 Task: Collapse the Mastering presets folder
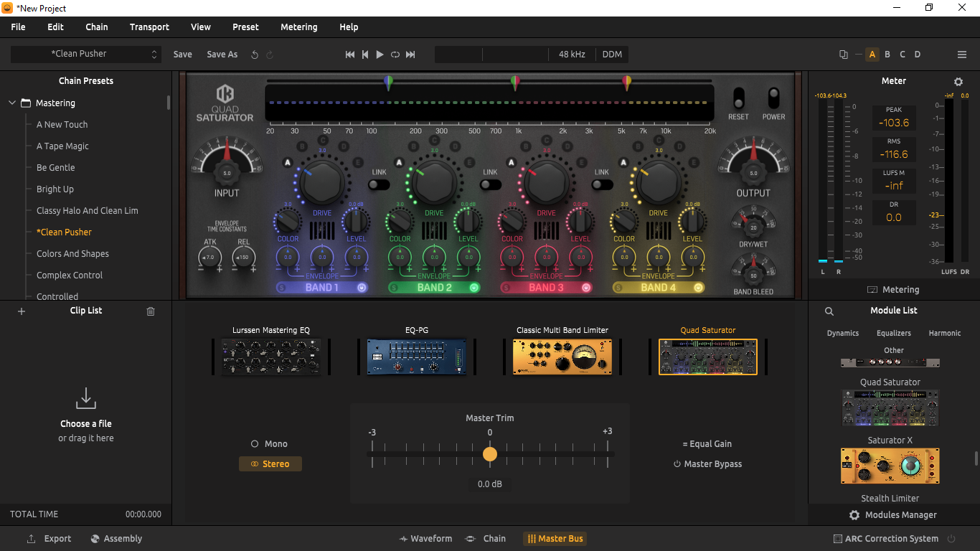12,103
